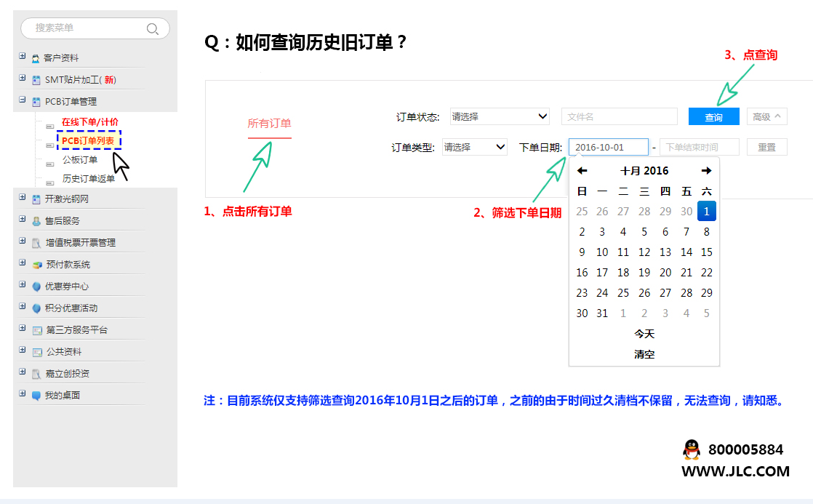Viewport: 813px width, 504px height.
Task: Switch to the 所有订单 tab
Action: point(269,124)
